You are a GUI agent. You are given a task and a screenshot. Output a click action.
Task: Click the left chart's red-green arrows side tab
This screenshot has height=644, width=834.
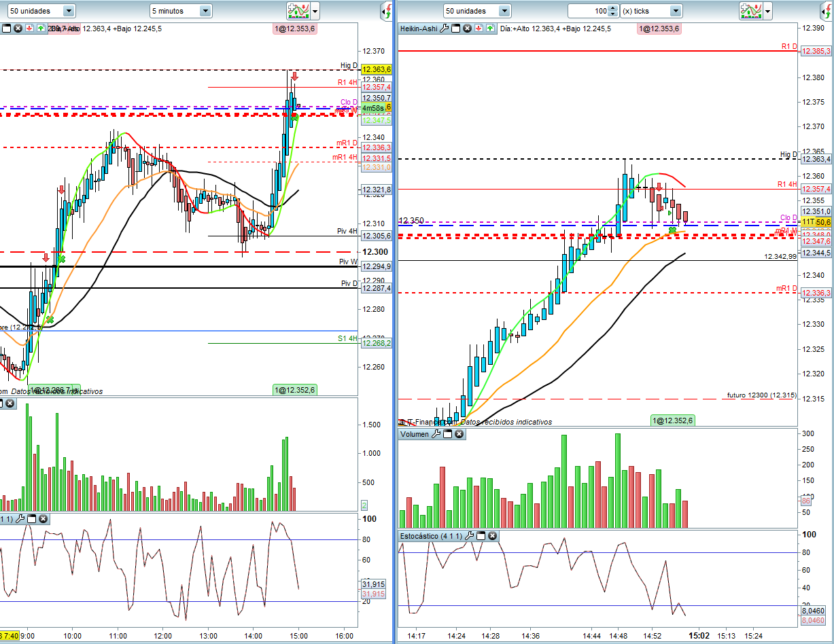click(385, 11)
